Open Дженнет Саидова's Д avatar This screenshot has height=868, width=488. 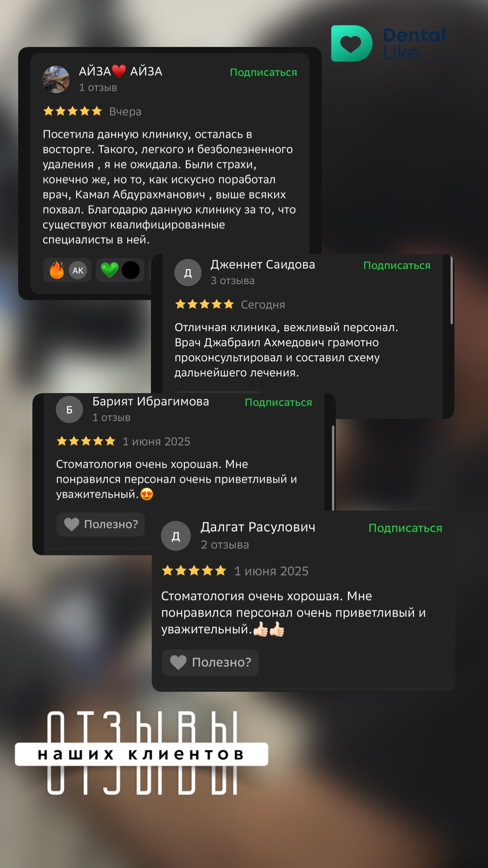(x=188, y=272)
